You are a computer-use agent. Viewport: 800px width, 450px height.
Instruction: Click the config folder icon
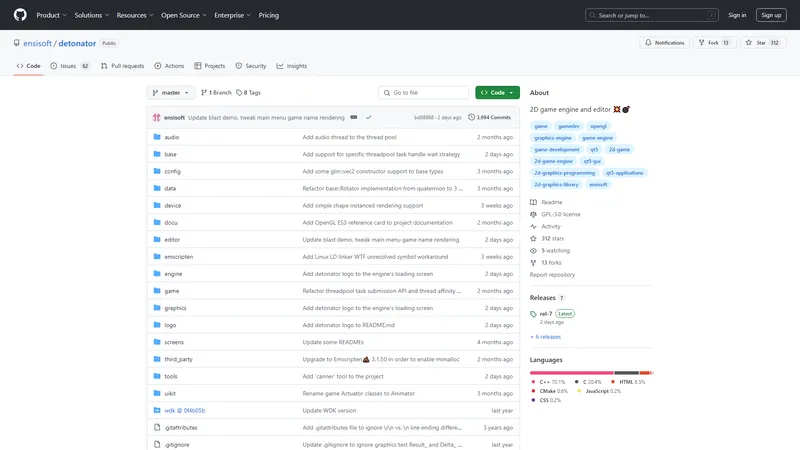[157, 171]
